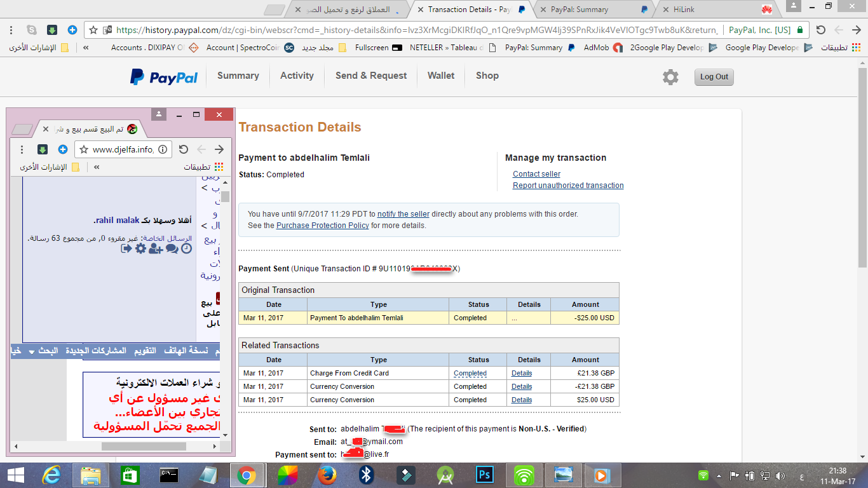Open forum messages chat-bubbles icon

pyautogui.click(x=172, y=248)
